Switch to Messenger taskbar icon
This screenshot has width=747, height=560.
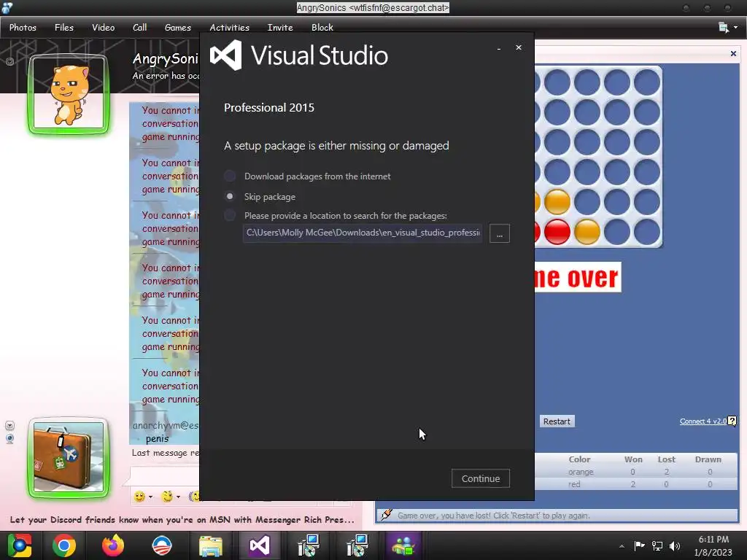403,545
